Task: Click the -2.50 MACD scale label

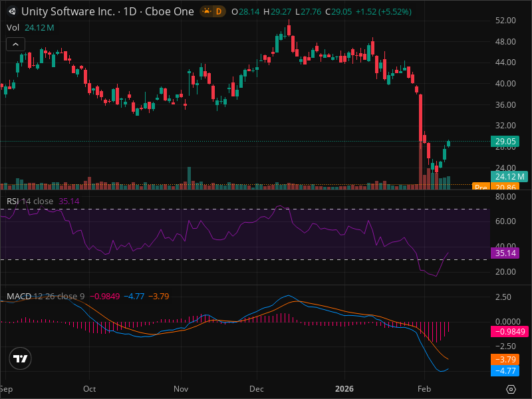Action: (x=505, y=346)
